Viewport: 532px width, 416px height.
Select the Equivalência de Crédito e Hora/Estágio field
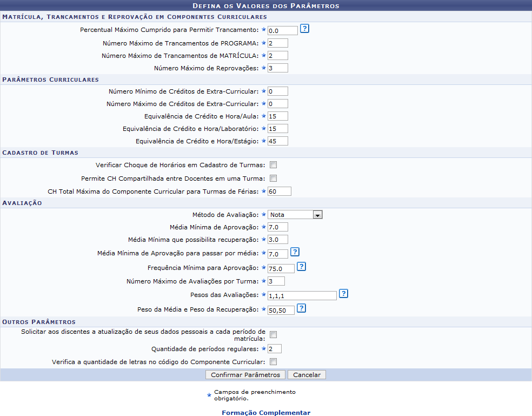point(277,141)
